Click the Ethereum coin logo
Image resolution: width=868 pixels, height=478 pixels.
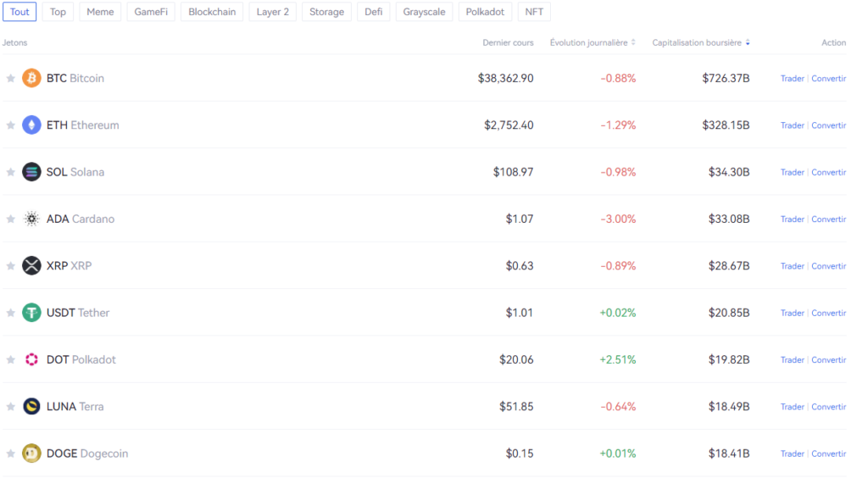tap(31, 125)
